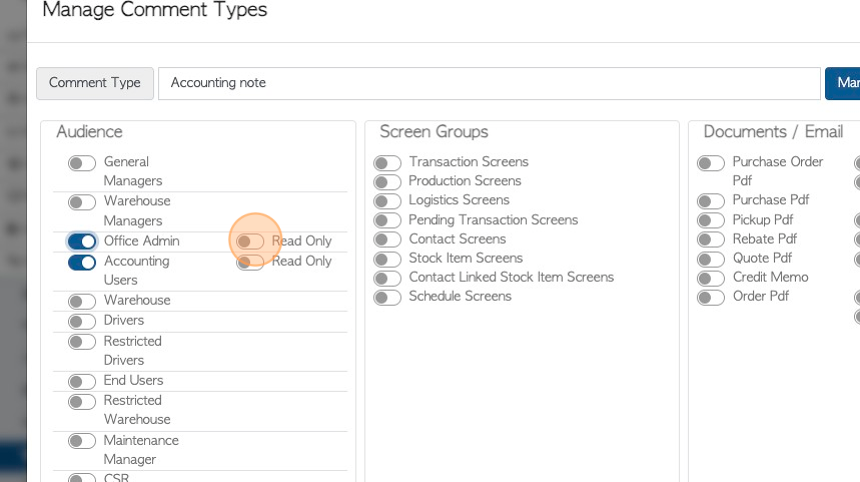Enable Pending Transaction Screens toggle
The width and height of the screenshot is (860, 482).
(x=387, y=220)
